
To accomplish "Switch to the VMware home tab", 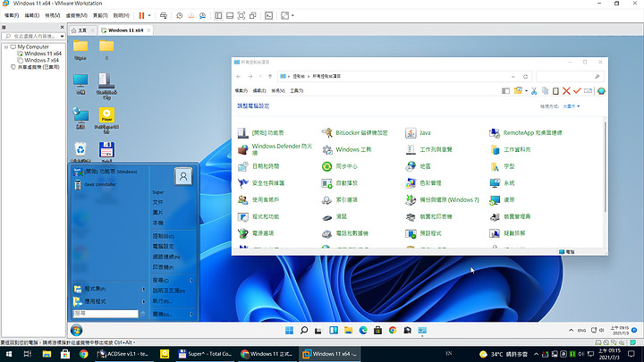I will pos(82,30).
